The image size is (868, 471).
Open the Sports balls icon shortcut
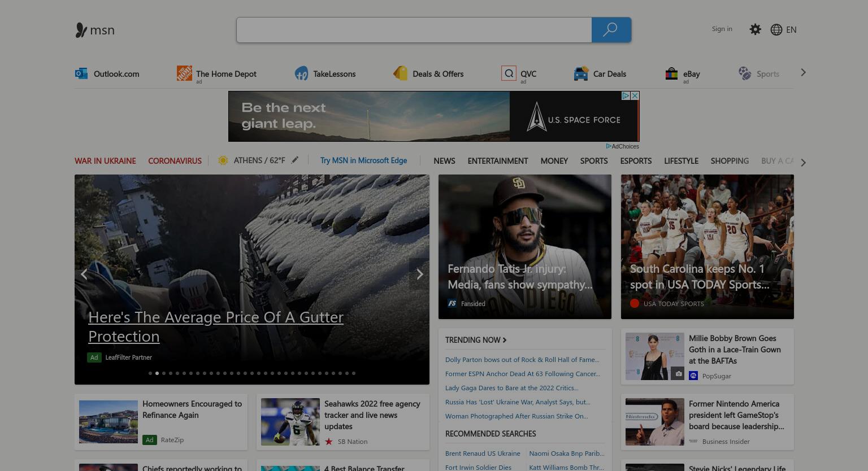(745, 73)
